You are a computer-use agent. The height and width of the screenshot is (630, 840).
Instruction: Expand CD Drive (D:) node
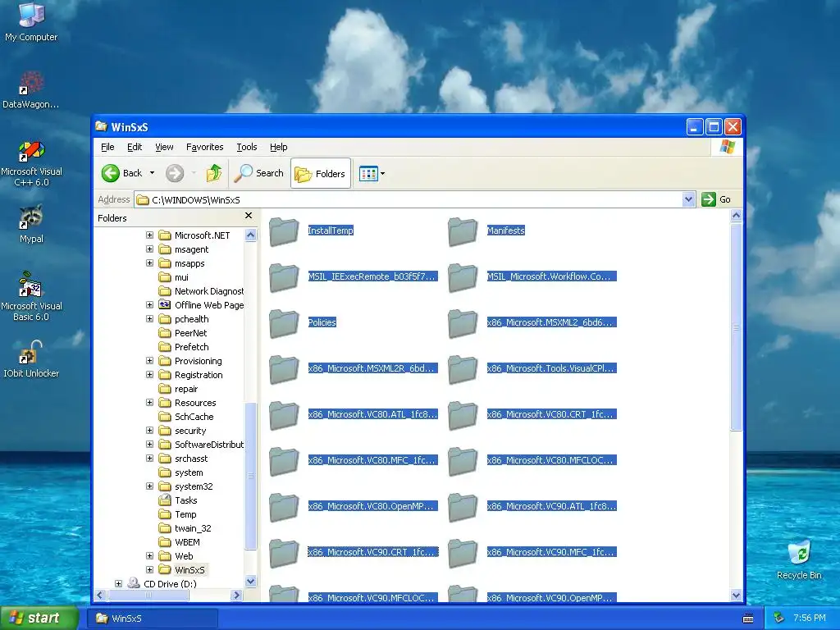(118, 583)
